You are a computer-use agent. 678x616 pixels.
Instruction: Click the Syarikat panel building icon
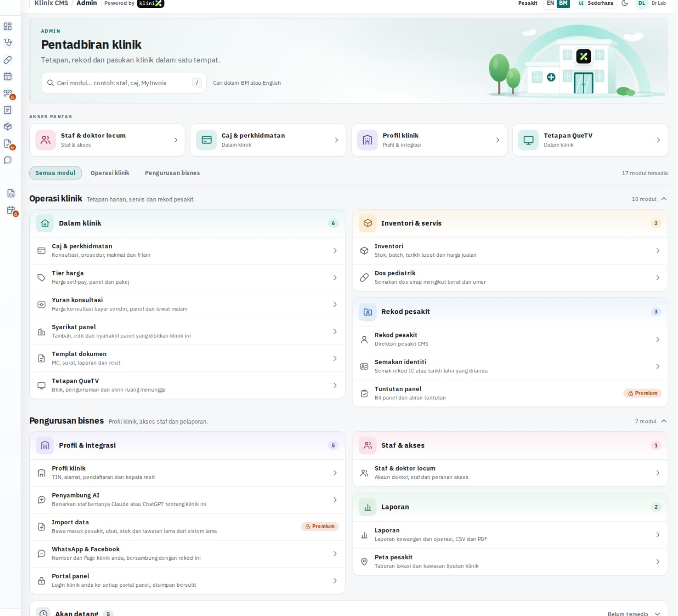pos(41,332)
